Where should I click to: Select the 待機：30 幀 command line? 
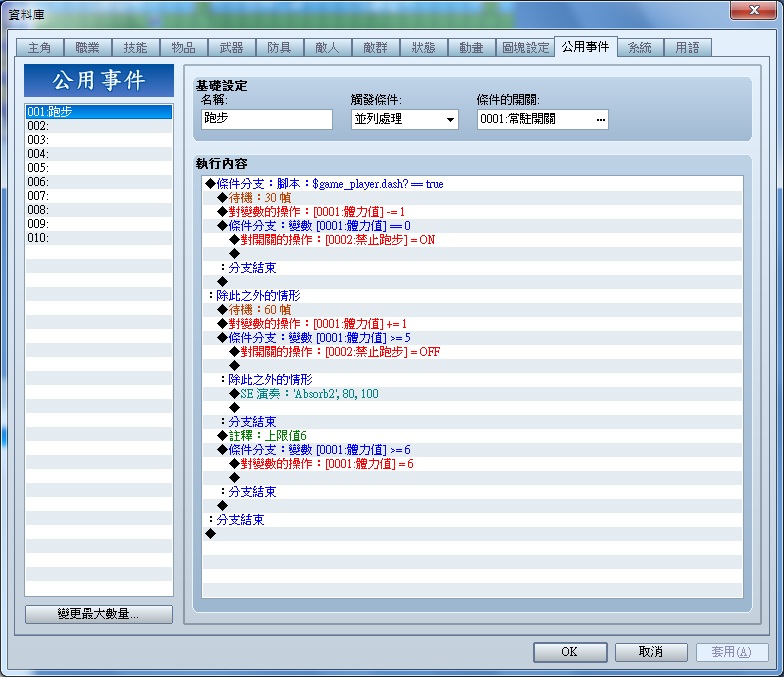coord(472,198)
